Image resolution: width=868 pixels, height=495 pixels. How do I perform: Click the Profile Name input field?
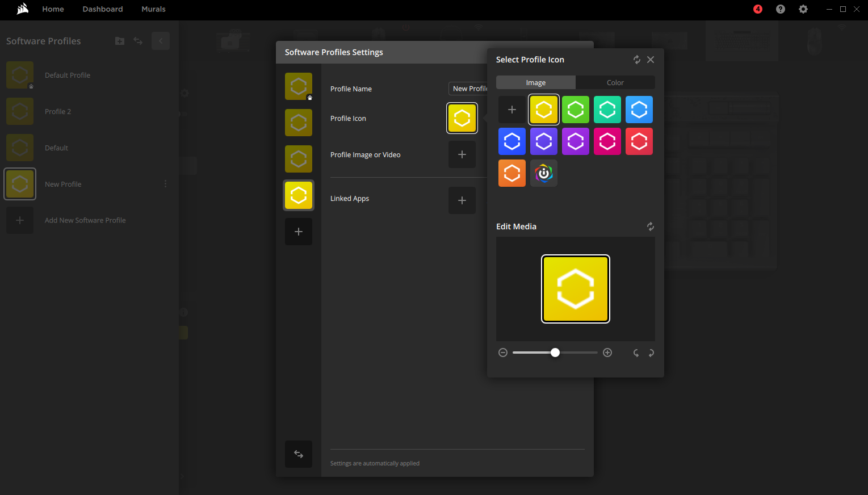(468, 89)
